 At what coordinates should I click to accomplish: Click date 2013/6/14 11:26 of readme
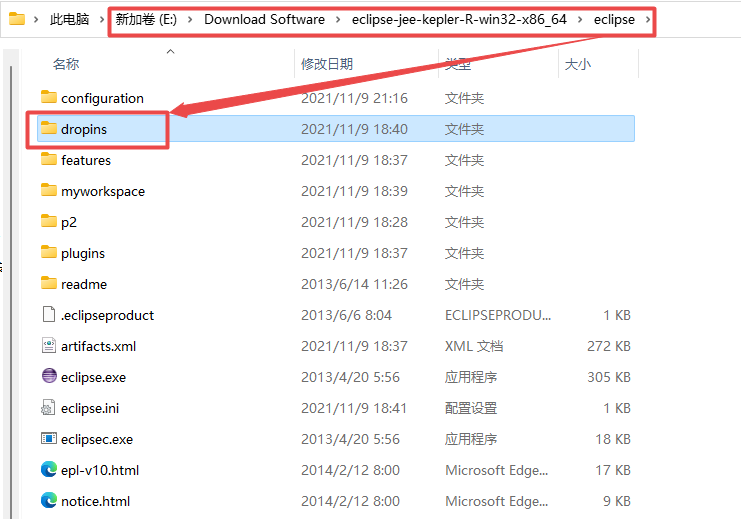pos(354,284)
